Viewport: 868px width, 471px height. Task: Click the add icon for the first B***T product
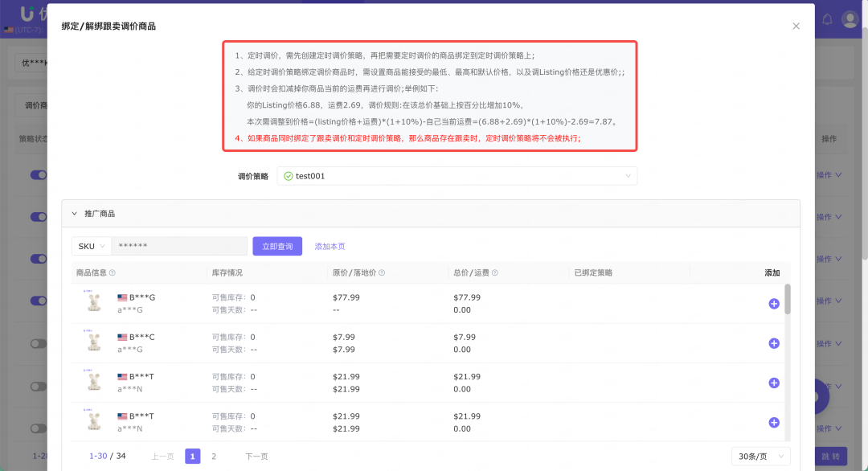click(773, 383)
